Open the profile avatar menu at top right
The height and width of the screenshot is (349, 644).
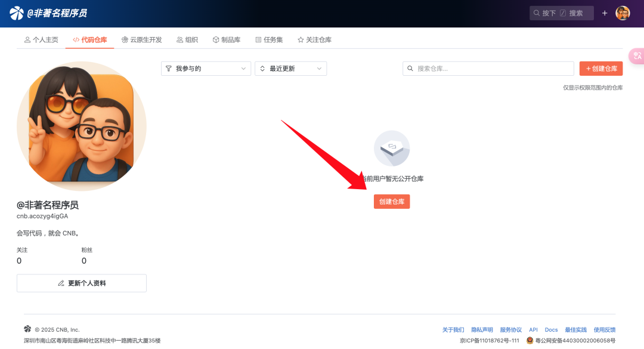[x=623, y=12]
